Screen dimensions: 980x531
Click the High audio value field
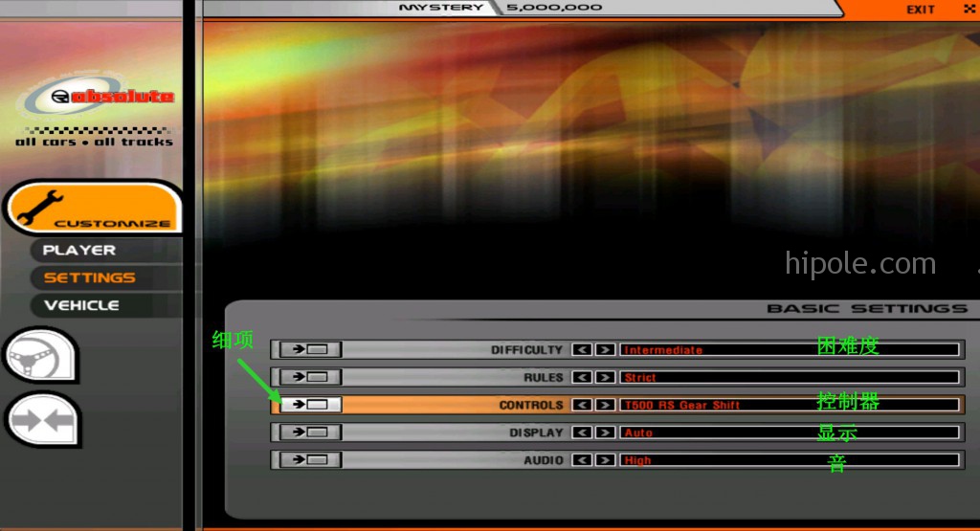pyautogui.click(x=790, y=460)
